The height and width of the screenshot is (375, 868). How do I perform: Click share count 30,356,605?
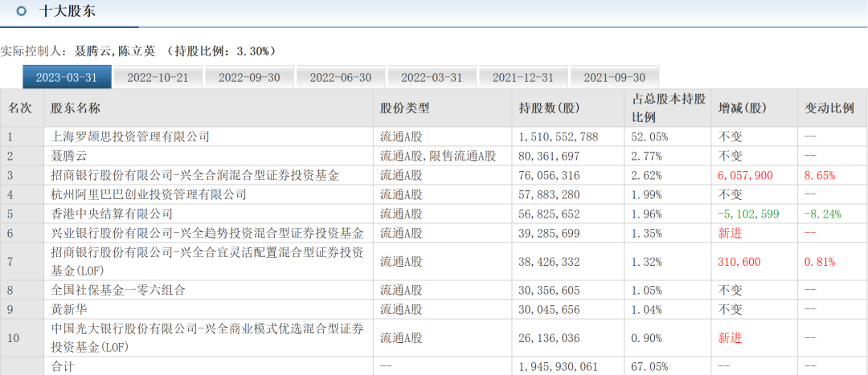(x=550, y=290)
